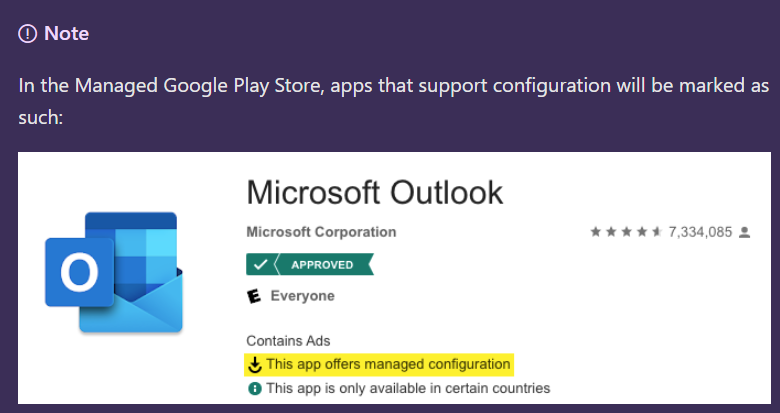Select the green APPROVED badge label

pyautogui.click(x=321, y=265)
